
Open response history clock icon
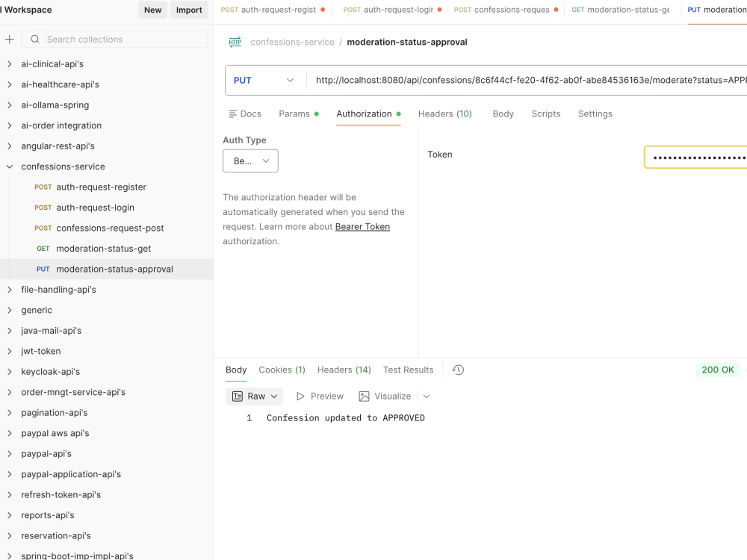[459, 370]
